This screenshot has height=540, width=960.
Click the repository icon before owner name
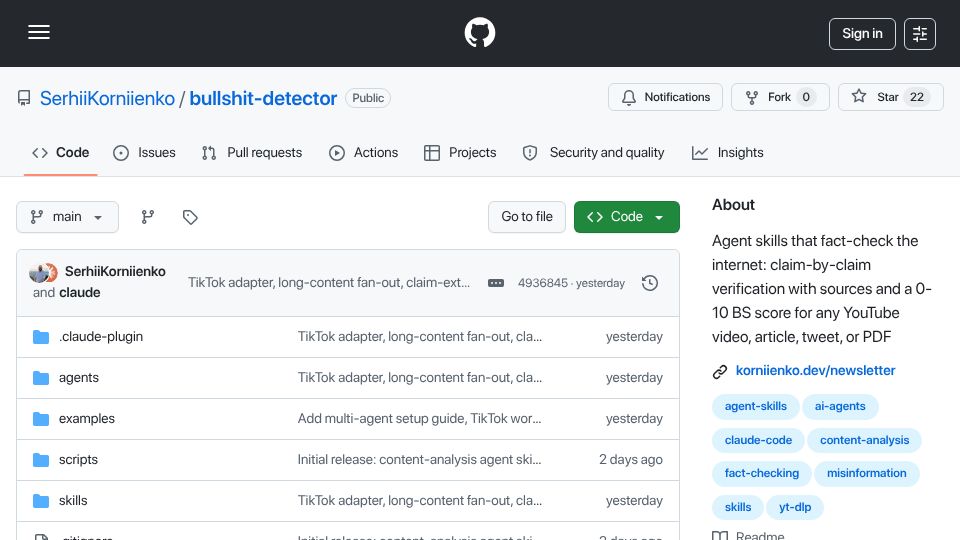pyautogui.click(x=24, y=98)
